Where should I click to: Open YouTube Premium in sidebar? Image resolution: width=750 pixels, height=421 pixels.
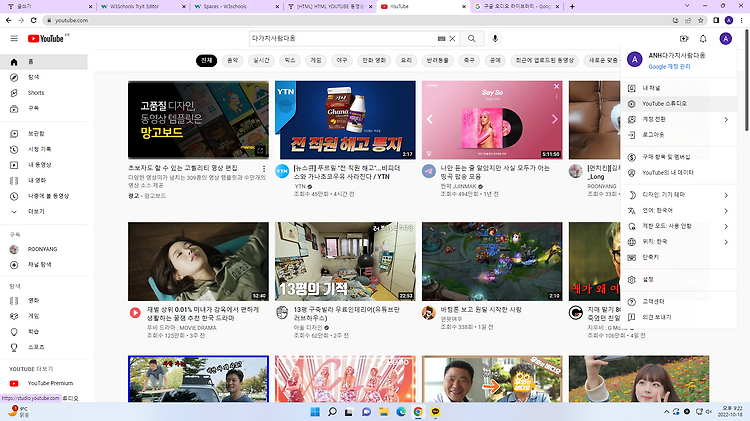coord(44,383)
